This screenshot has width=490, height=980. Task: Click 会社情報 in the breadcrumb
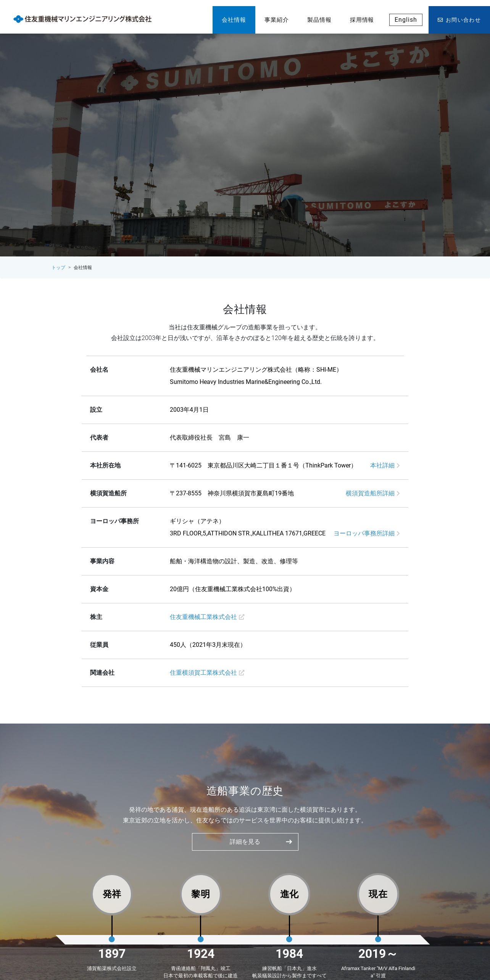83,268
